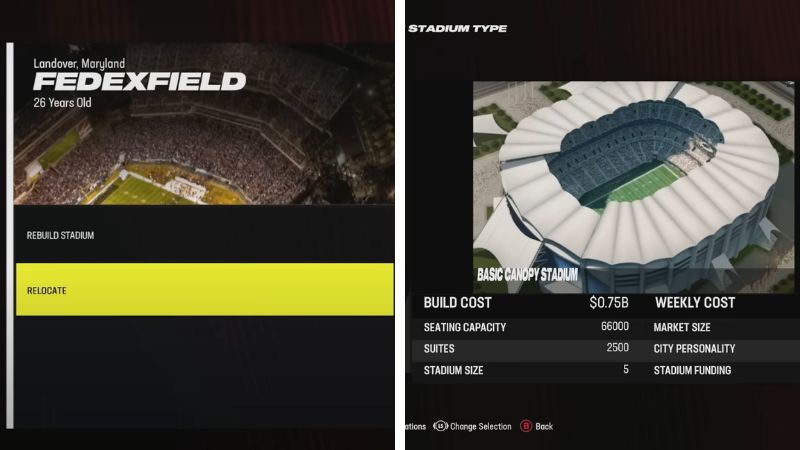The height and width of the screenshot is (450, 800).
Task: Click the City Personality label
Action: 694,348
